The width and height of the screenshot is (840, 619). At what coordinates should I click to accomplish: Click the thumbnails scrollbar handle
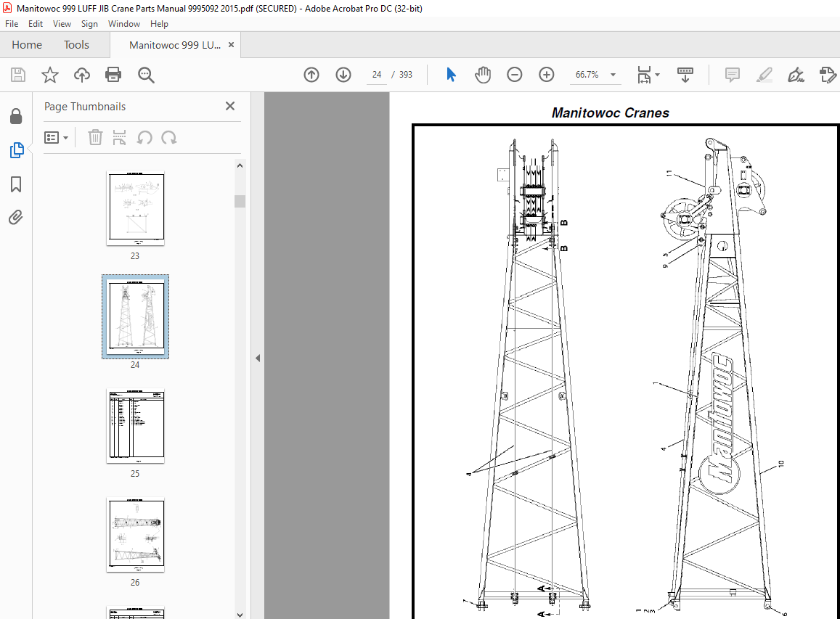pyautogui.click(x=240, y=201)
